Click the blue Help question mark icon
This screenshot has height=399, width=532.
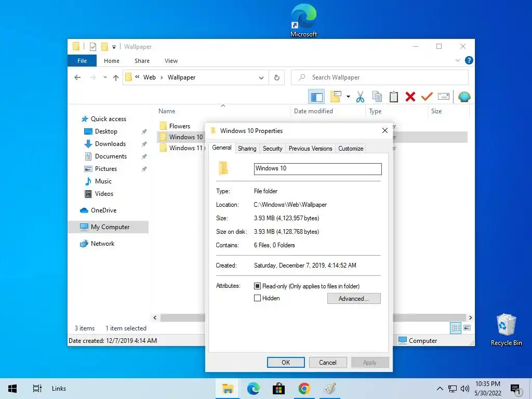(469, 60)
